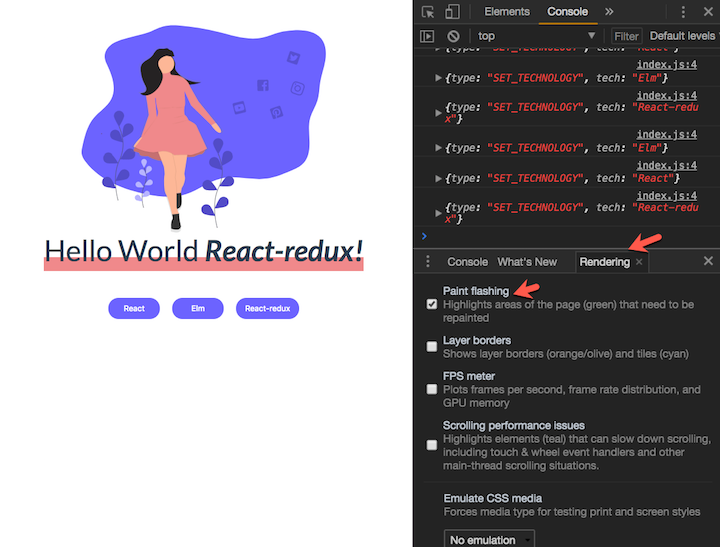Click the React-redux page button

click(267, 308)
